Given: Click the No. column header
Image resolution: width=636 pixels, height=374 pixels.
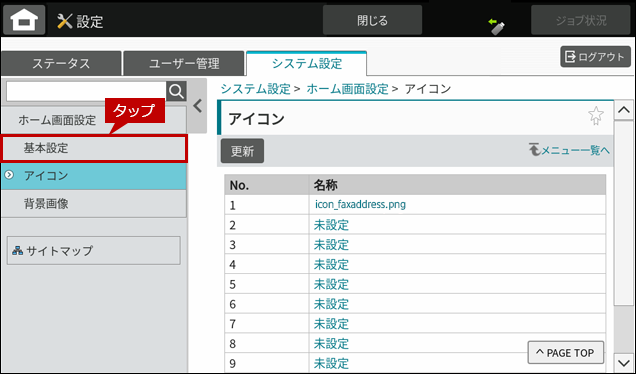Looking at the screenshot, I should (x=266, y=185).
